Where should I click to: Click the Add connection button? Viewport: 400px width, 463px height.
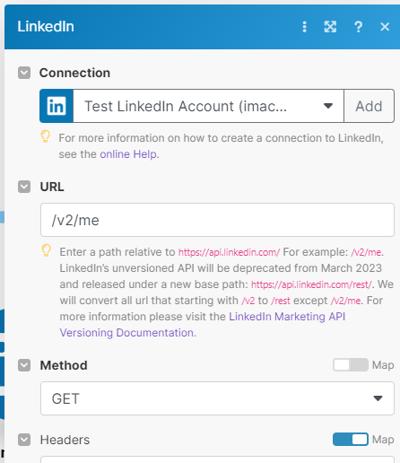(369, 106)
